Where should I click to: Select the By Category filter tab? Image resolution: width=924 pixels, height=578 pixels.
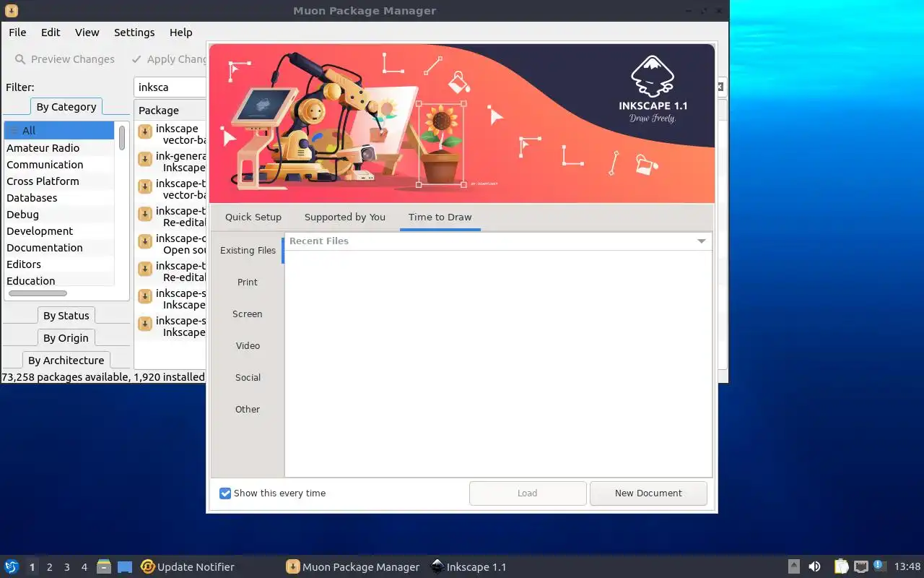tap(66, 106)
